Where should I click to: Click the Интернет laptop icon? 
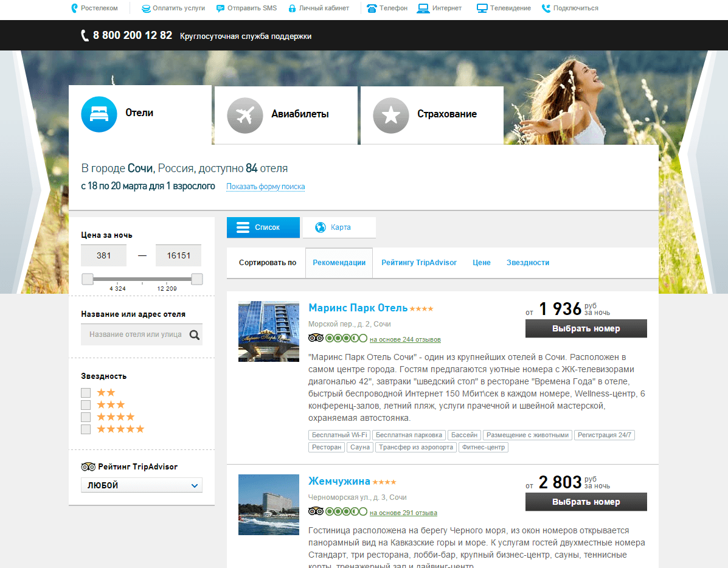click(423, 9)
